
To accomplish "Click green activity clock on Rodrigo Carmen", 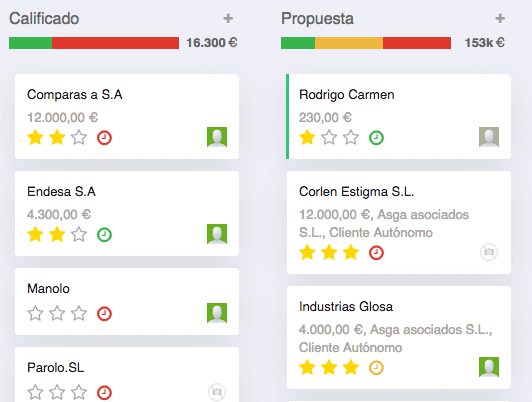I will 376,138.
